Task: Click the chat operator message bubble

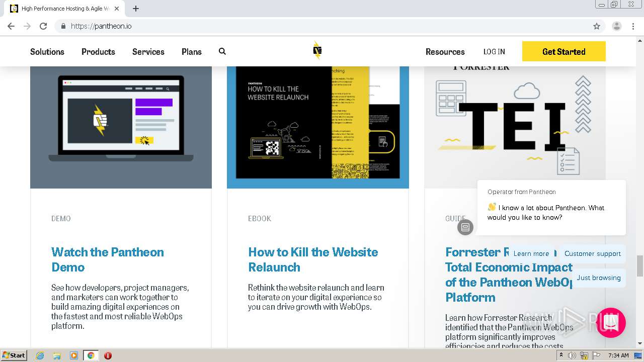Action: [551, 208]
